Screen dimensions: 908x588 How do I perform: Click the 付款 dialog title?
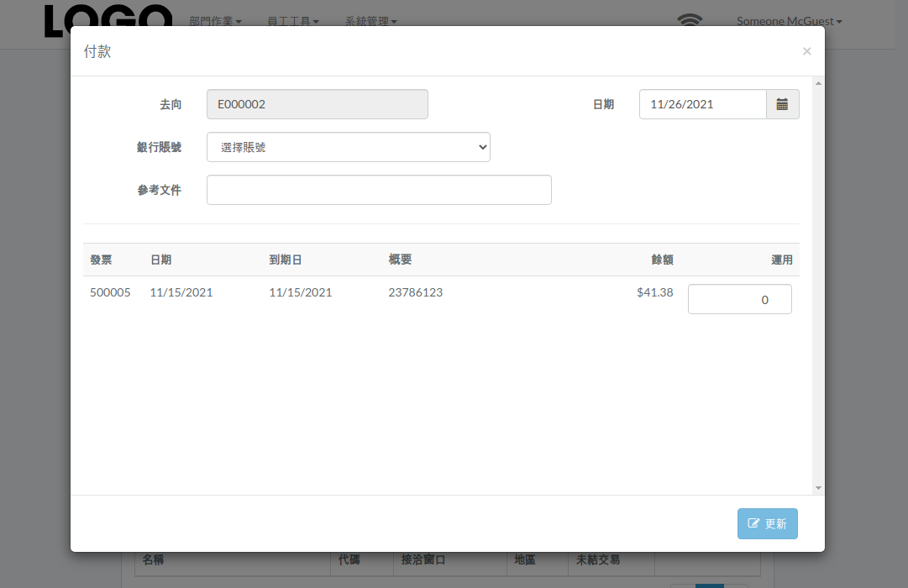[x=97, y=51]
